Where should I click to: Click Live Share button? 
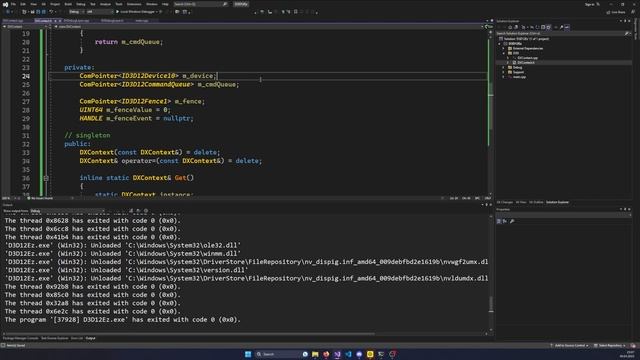(x=616, y=12)
